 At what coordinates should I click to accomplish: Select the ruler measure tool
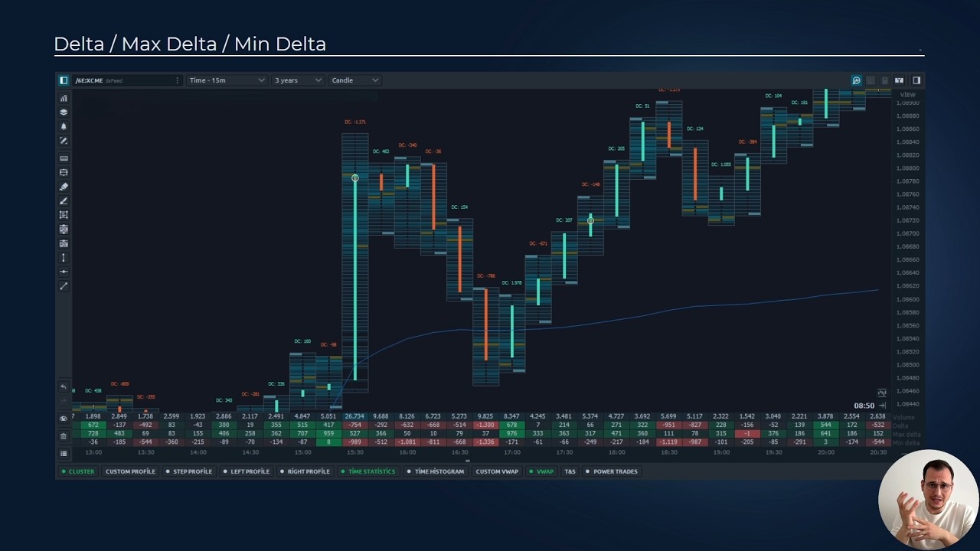point(64,158)
